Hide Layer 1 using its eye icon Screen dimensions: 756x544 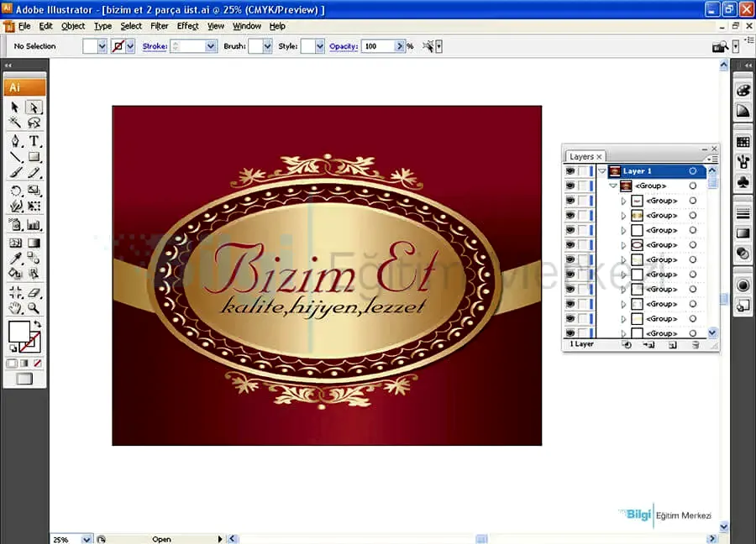point(570,171)
